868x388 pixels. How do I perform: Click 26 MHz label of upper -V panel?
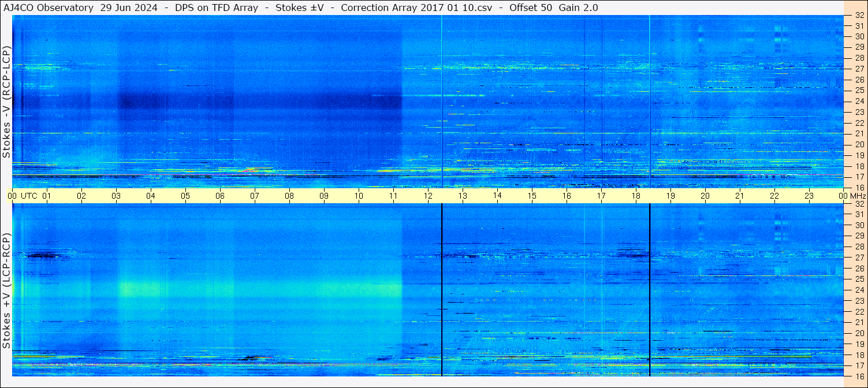click(859, 79)
